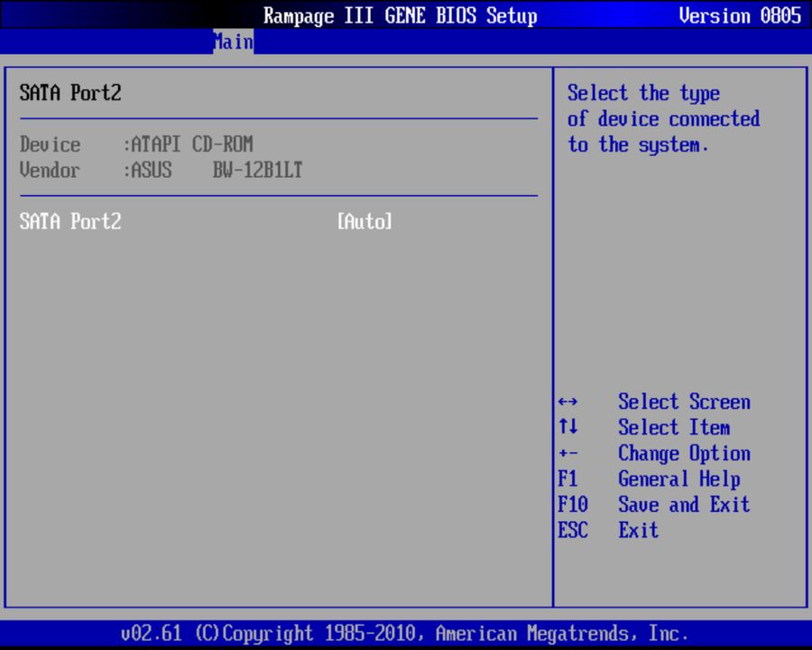Click the Select Screen hint text
The width and height of the screenshot is (812, 650).
[x=684, y=402]
